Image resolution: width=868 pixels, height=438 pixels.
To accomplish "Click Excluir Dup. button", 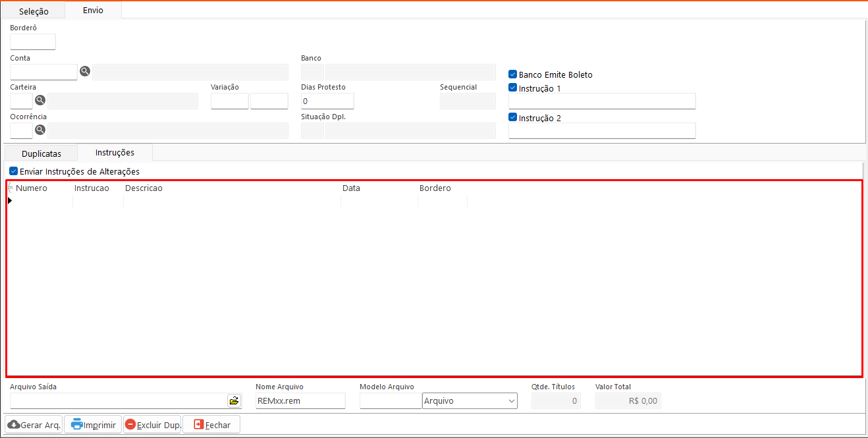I will pyautogui.click(x=152, y=425).
